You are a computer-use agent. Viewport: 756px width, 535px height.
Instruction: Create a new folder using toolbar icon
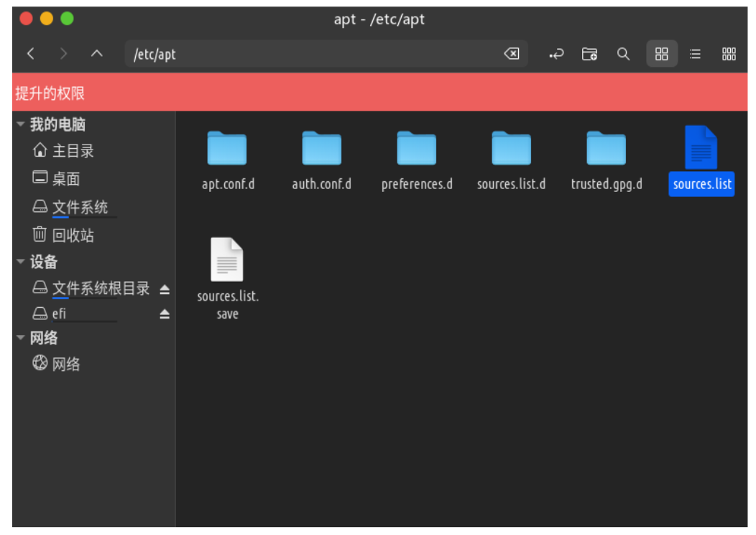coord(589,53)
